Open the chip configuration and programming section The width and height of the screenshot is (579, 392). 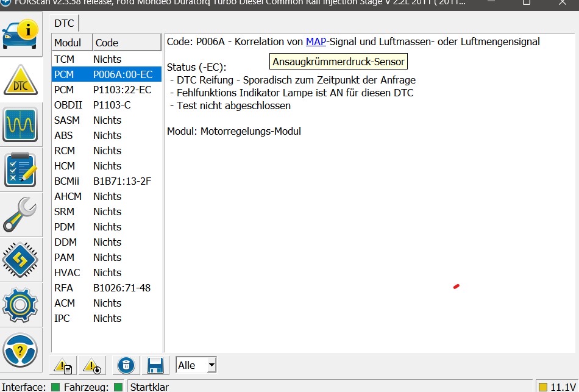(x=20, y=258)
